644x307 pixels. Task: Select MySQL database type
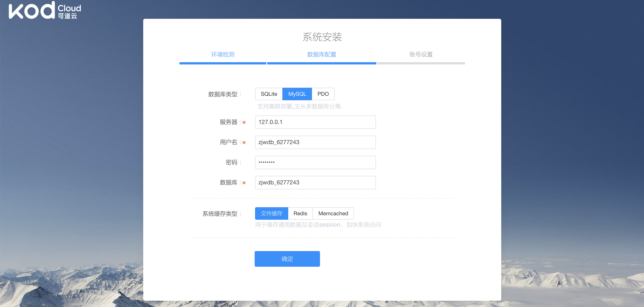click(297, 94)
